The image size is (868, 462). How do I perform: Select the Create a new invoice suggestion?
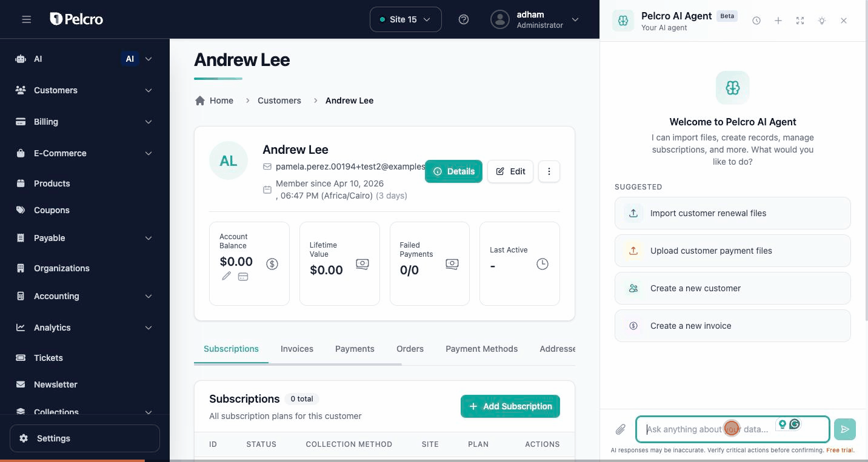click(733, 326)
